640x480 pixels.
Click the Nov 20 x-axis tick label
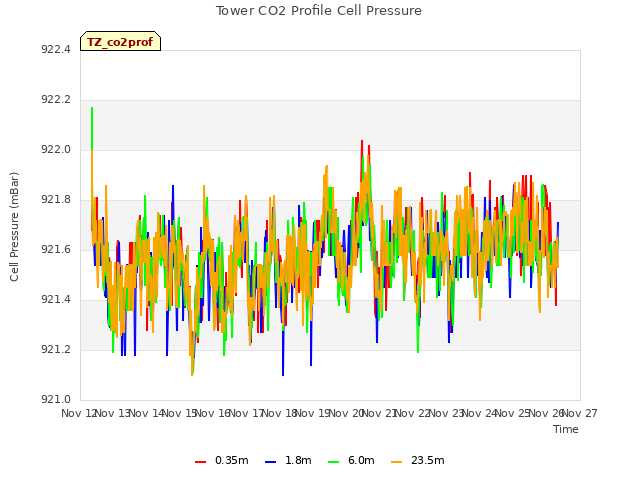point(346,413)
